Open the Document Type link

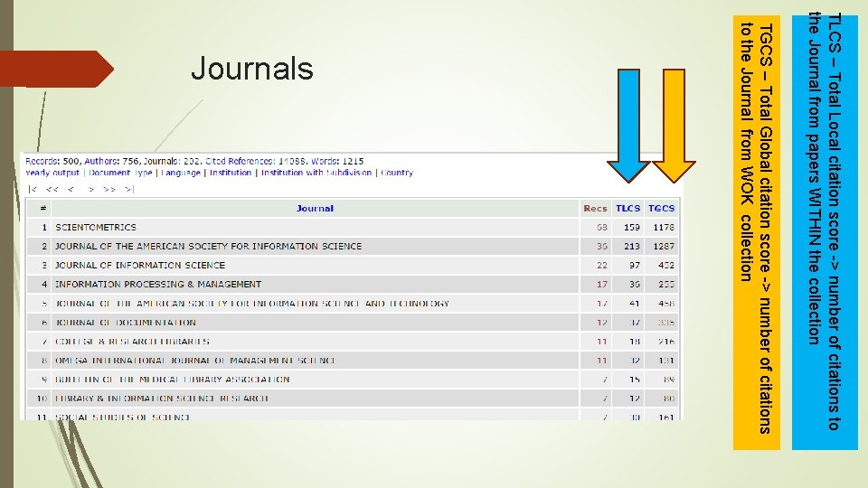tap(120, 173)
